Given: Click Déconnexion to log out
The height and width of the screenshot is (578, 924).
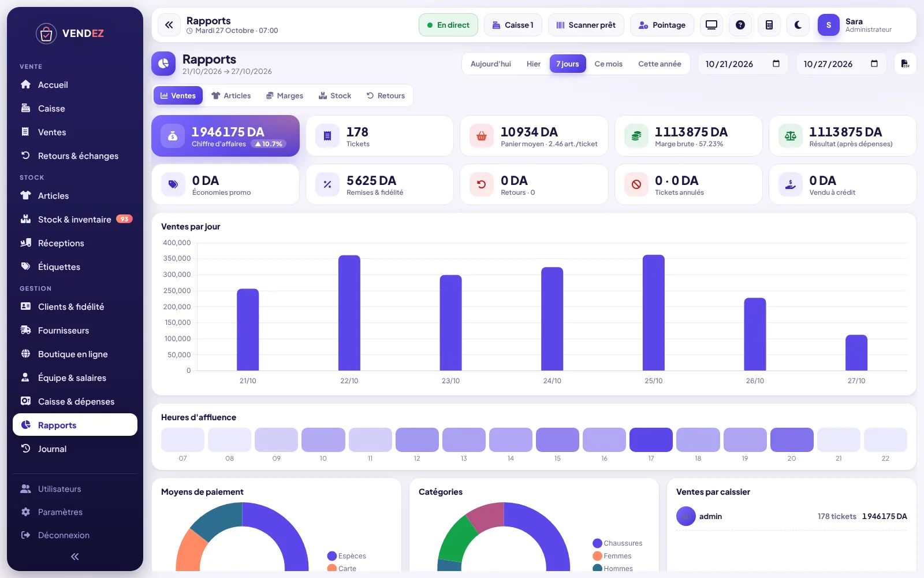Looking at the screenshot, I should (x=75, y=535).
